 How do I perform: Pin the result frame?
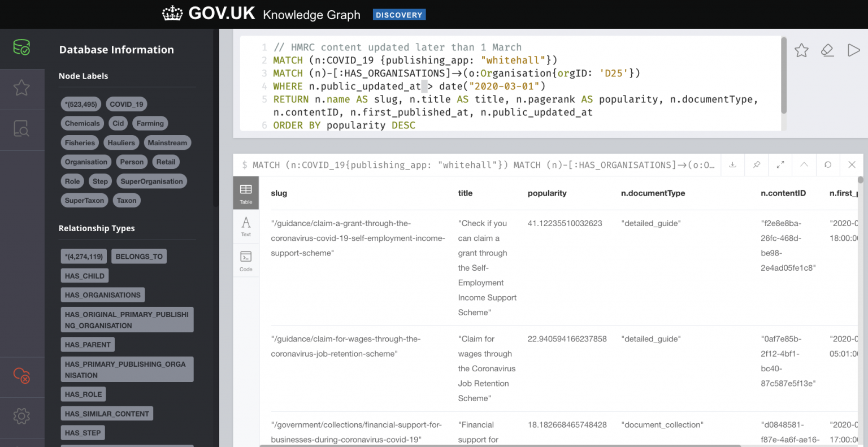point(756,164)
